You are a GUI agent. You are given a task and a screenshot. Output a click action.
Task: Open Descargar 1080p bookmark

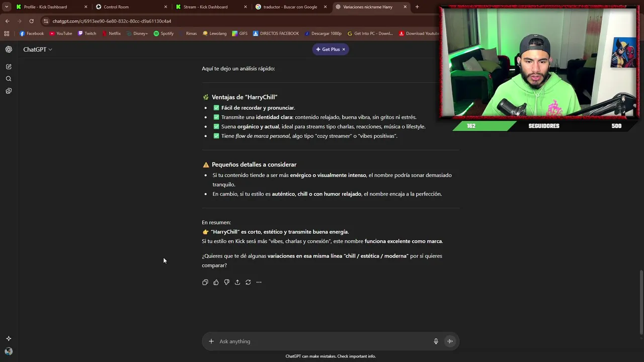click(x=323, y=34)
